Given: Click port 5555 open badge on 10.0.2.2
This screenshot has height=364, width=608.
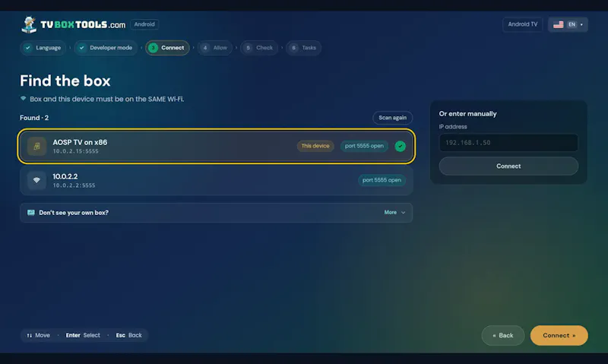Looking at the screenshot, I should [382, 180].
